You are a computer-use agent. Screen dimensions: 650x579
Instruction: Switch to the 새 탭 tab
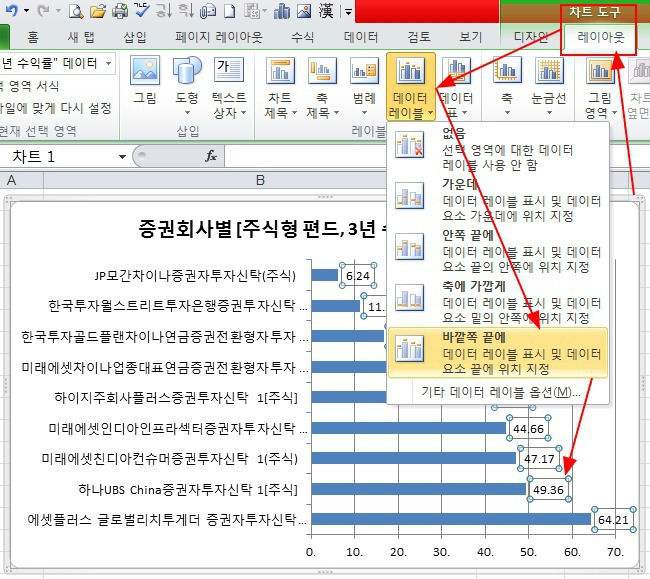81,37
